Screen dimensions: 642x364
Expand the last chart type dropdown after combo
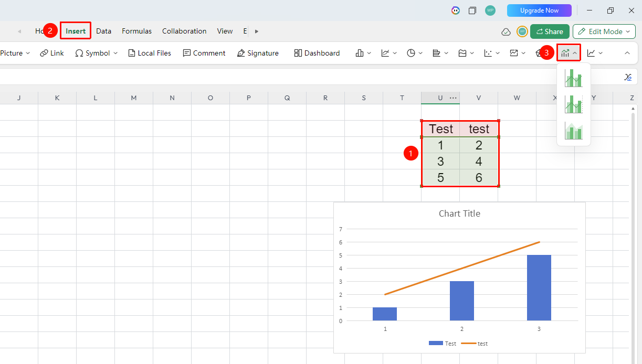click(x=601, y=53)
